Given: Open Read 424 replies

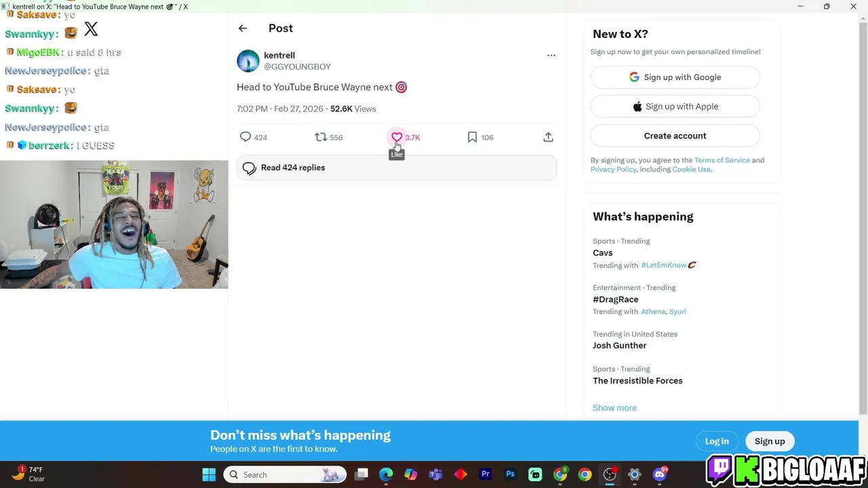Looking at the screenshot, I should [397, 167].
